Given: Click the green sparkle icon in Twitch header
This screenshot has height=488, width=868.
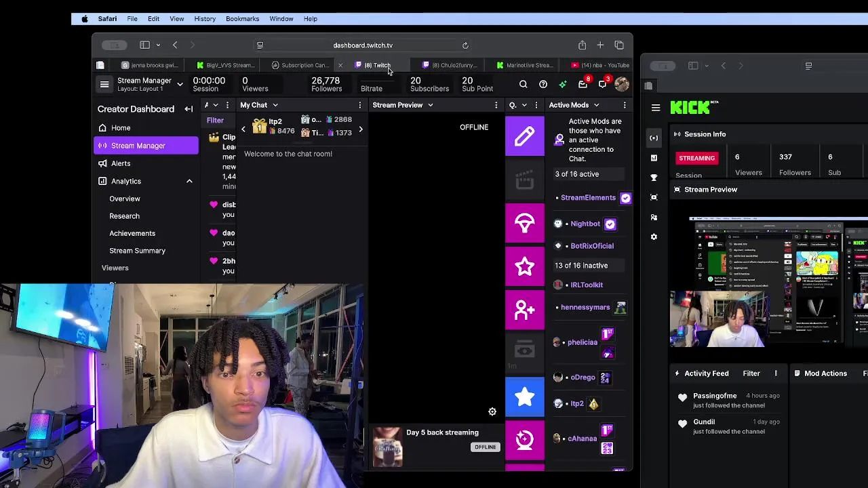Looking at the screenshot, I should [x=563, y=85].
